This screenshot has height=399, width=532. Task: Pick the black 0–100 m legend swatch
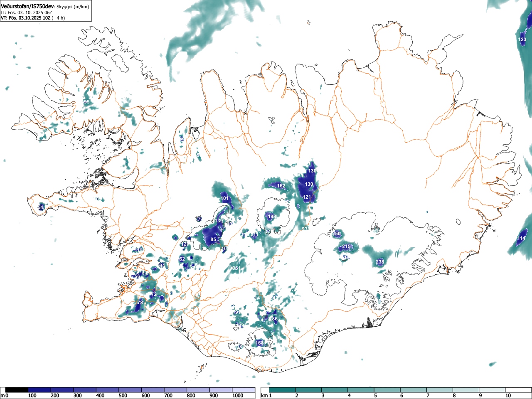click(x=17, y=390)
